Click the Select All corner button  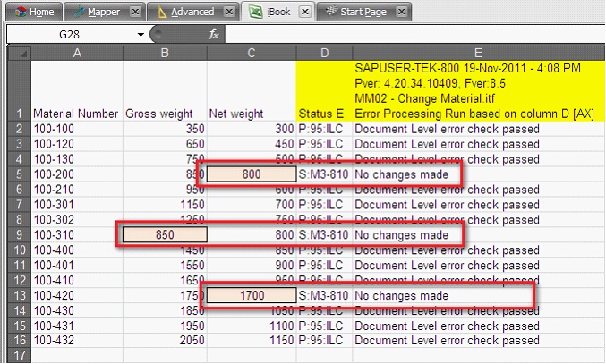click(x=17, y=53)
